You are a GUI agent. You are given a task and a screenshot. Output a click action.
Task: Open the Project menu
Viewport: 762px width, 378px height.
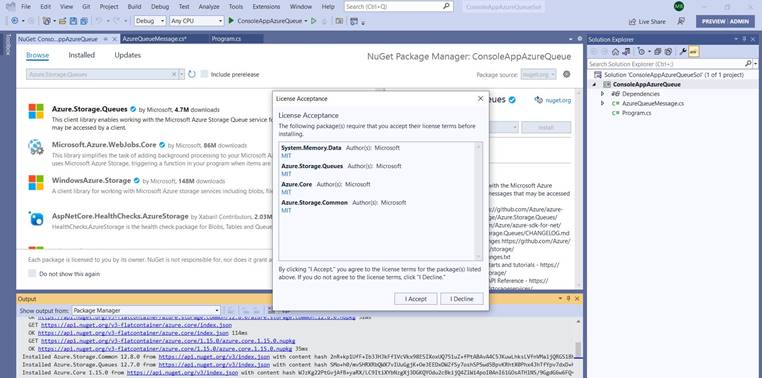coord(109,7)
